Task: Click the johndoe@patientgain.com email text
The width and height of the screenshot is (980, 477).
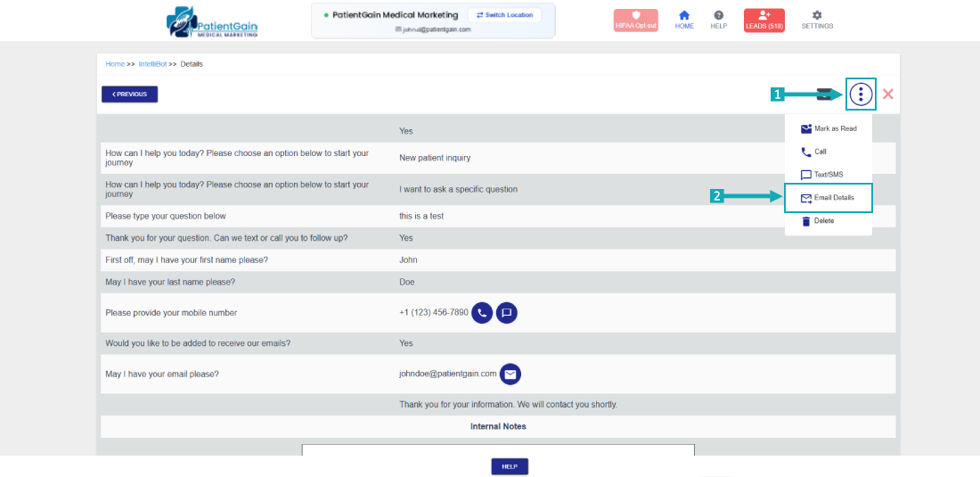Action: (448, 374)
